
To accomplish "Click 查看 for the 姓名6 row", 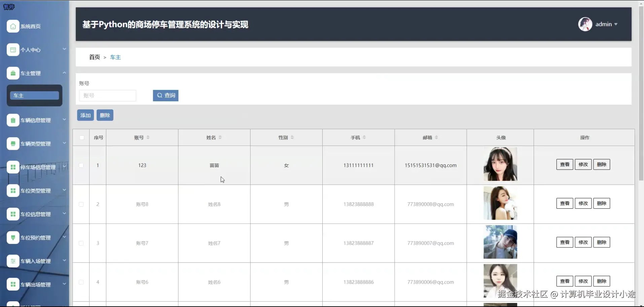I will [565, 281].
